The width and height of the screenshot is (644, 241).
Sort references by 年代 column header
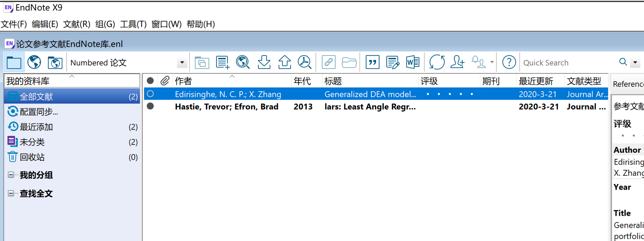302,81
